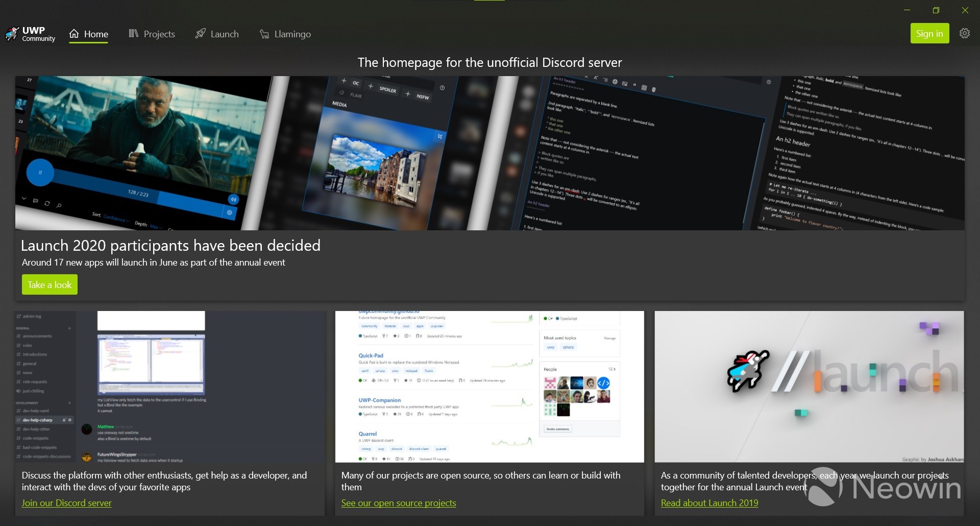Click the Launch rocket icon
Viewport: 980px width, 526px height.
(201, 34)
